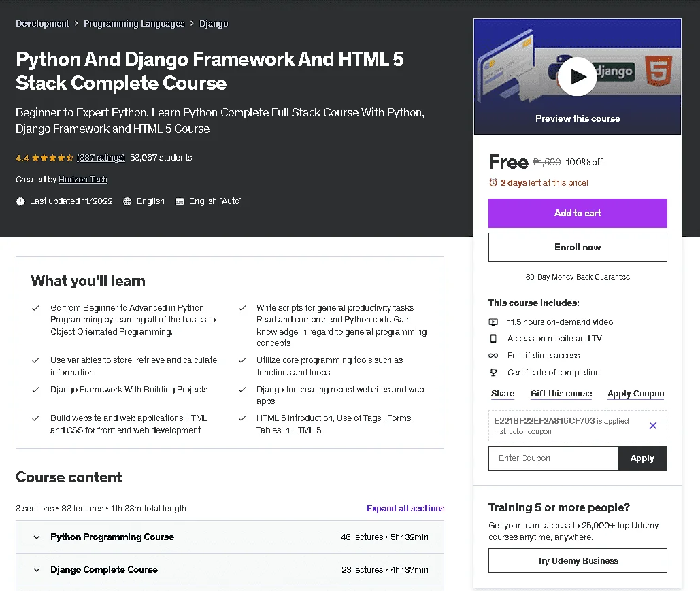Screen dimensions: 700x591
Task: Click the on-demand video icon
Action: click(493, 322)
